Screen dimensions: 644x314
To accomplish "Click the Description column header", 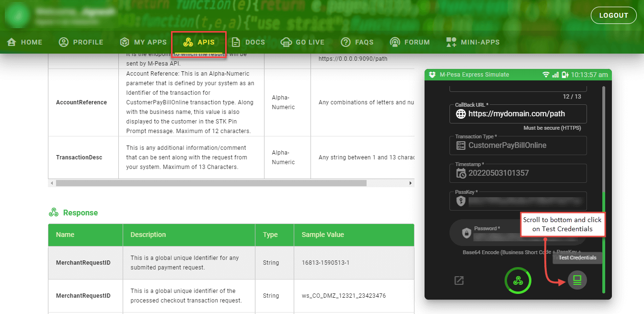I will coord(148,235).
